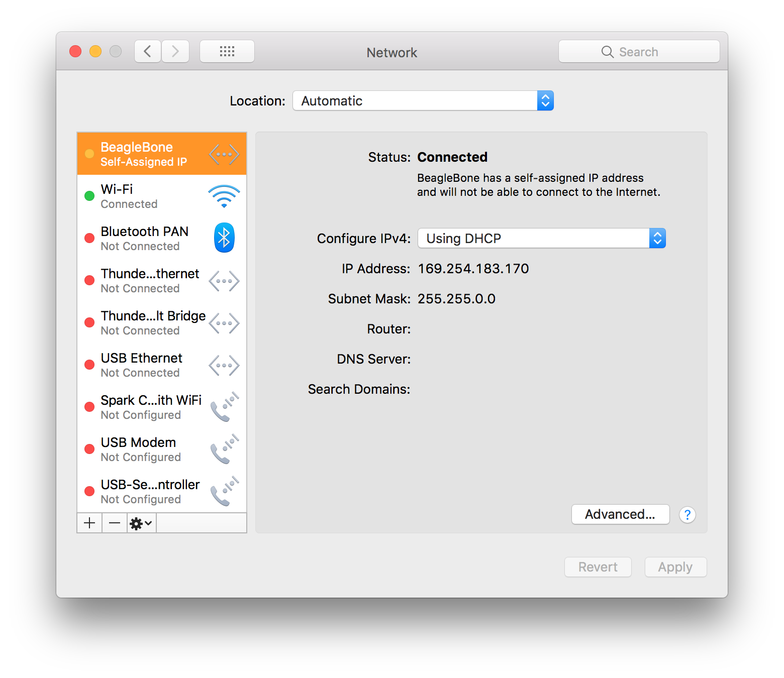Click the Revert button
Image resolution: width=784 pixels, height=678 pixels.
click(x=598, y=567)
